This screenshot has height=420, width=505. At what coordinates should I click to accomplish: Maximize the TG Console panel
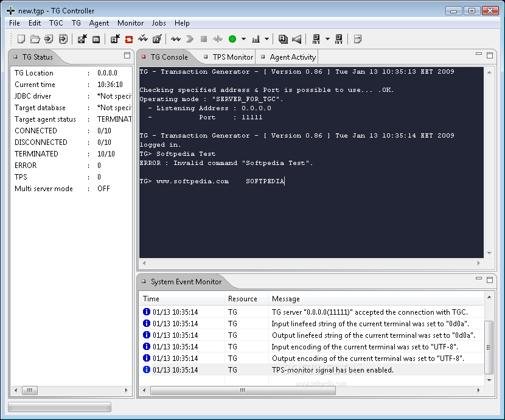[x=490, y=55]
